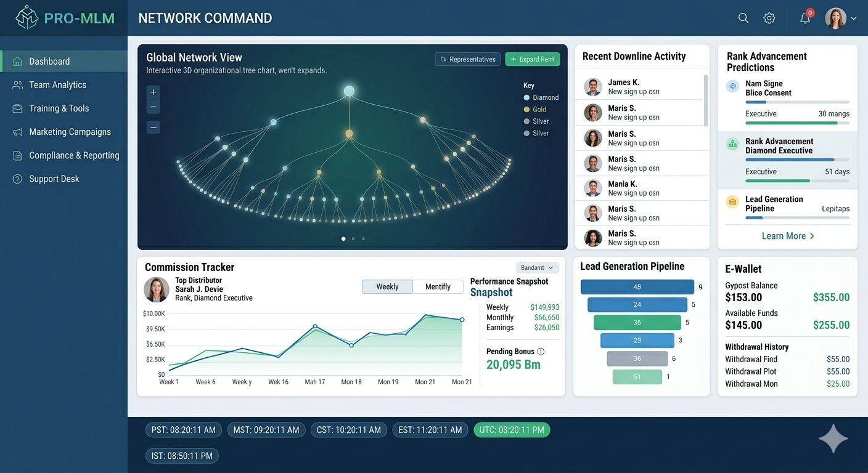The image size is (868, 473).
Task: Expand the user profile menu chevron
Action: 854,18
